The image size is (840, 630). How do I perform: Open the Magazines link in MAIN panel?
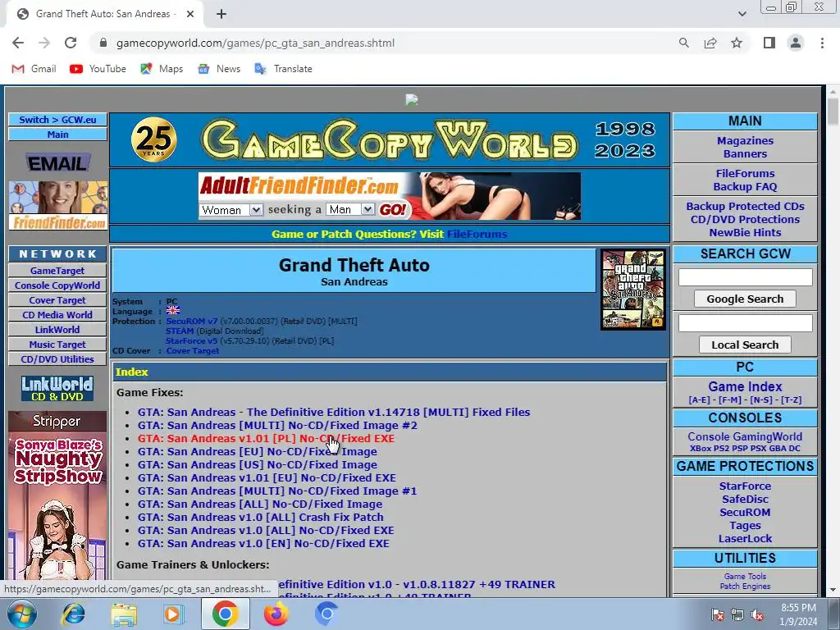coord(745,141)
